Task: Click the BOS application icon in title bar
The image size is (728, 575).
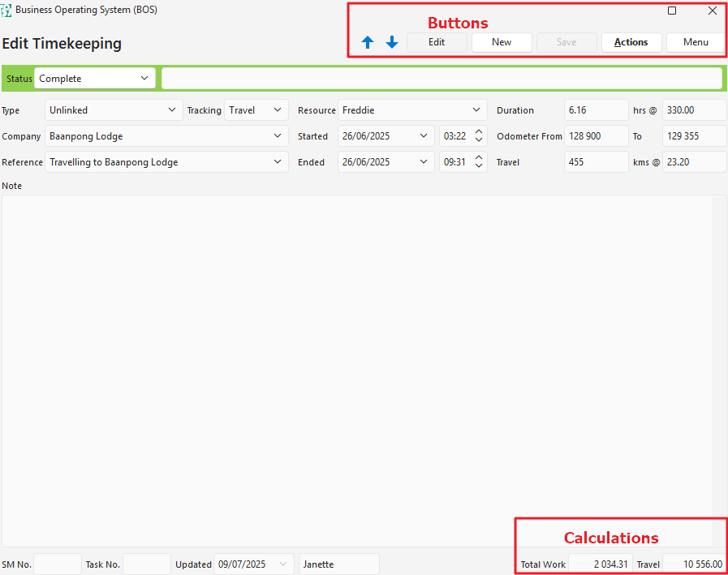Action: pos(6,11)
